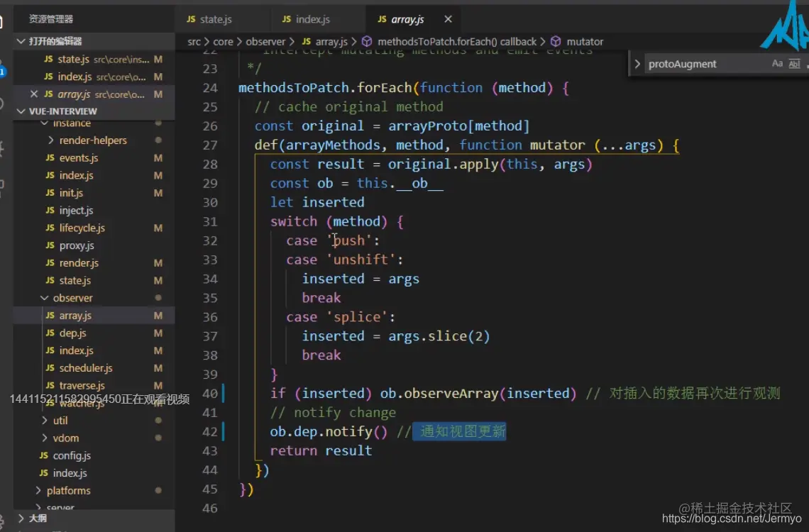Collapse the instance folder
The height and width of the screenshot is (532, 809).
coord(45,123)
